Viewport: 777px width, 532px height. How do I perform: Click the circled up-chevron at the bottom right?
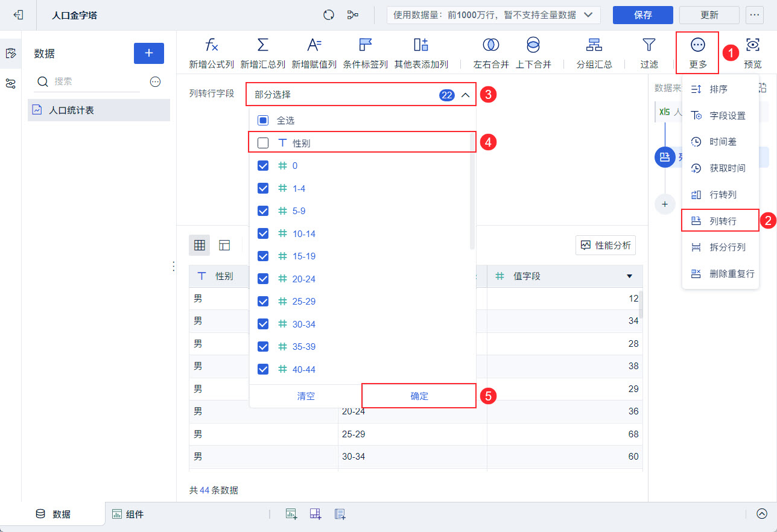click(x=762, y=514)
